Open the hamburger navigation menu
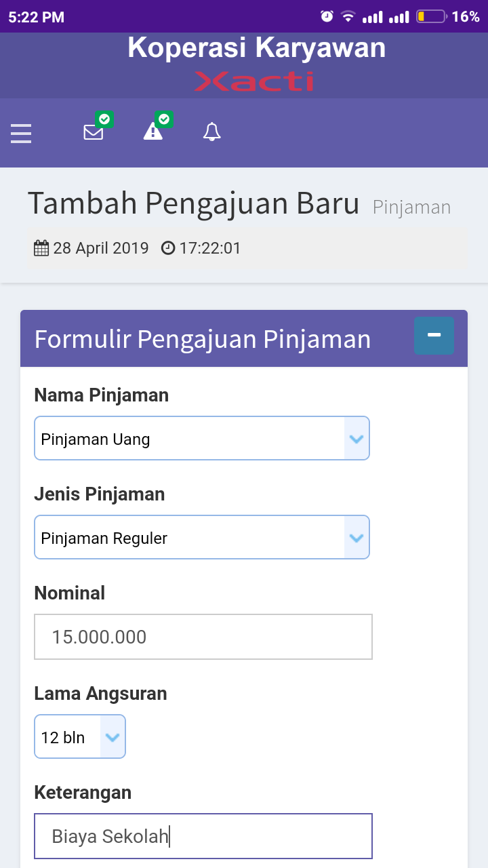 pyautogui.click(x=21, y=133)
